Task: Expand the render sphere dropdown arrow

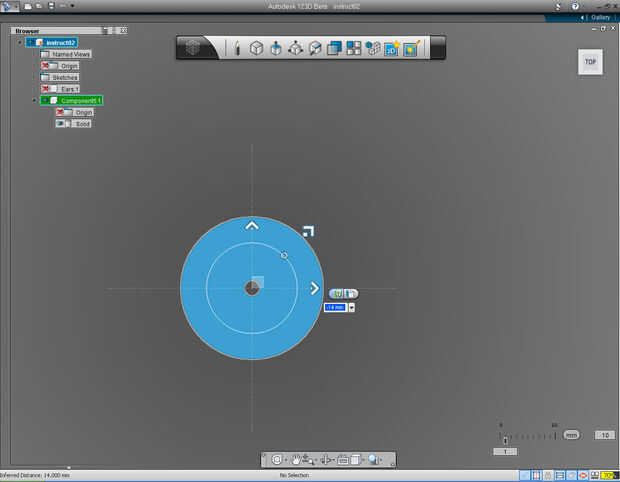Action: tap(381, 460)
